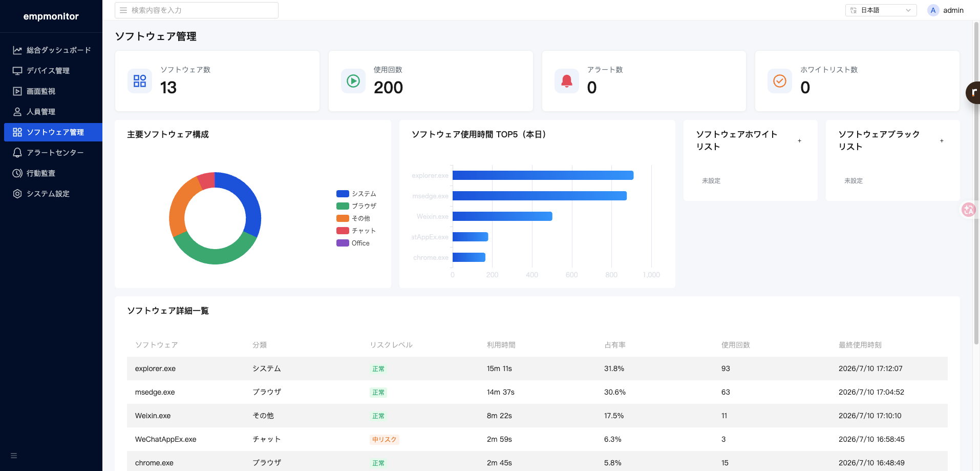Click the ソフトウェア column header
Image resolution: width=980 pixels, height=471 pixels.
click(157, 345)
